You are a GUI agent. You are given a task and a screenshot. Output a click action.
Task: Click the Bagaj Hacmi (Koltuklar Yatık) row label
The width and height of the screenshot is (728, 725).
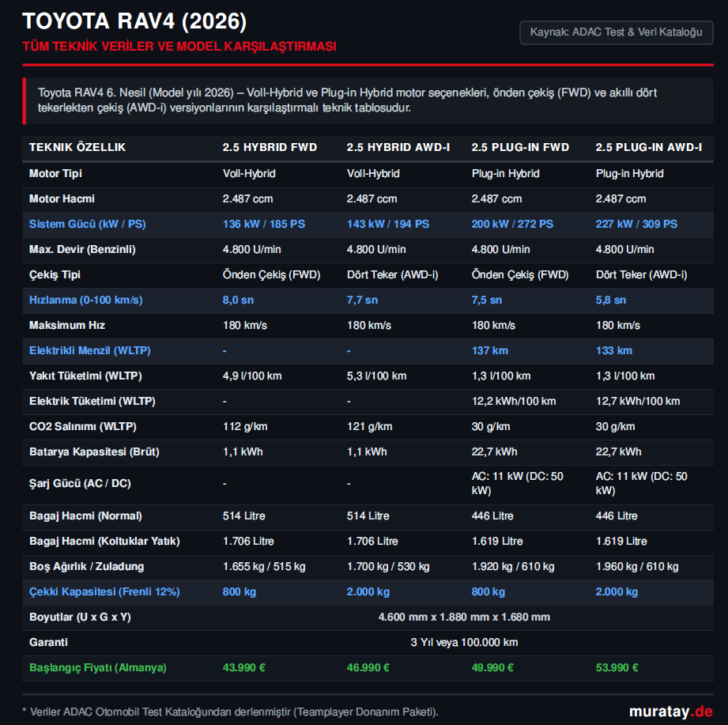pyautogui.click(x=104, y=541)
